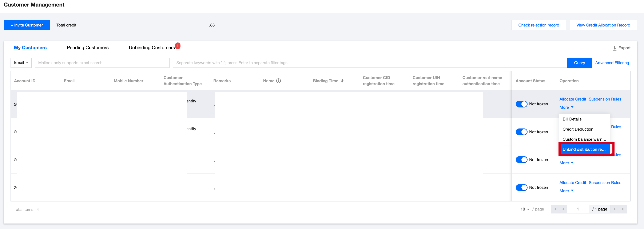Toggle first row Not frozen switch
This screenshot has height=229, width=644.
click(521, 104)
